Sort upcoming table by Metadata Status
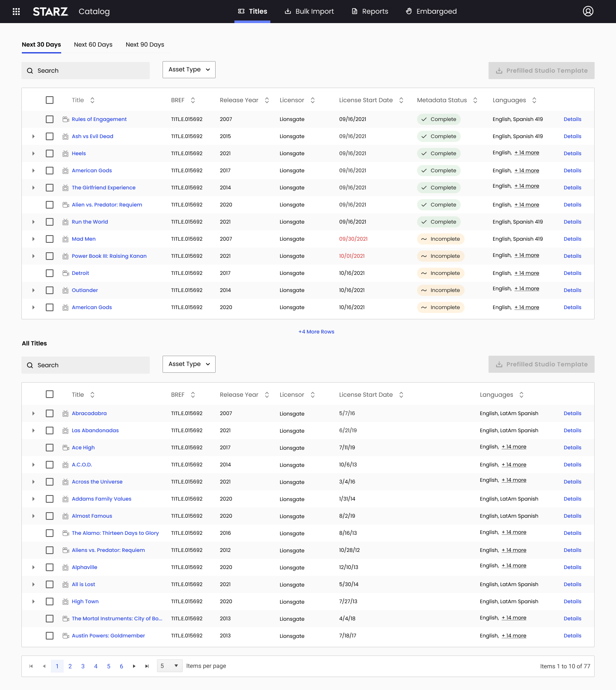 [x=475, y=100]
